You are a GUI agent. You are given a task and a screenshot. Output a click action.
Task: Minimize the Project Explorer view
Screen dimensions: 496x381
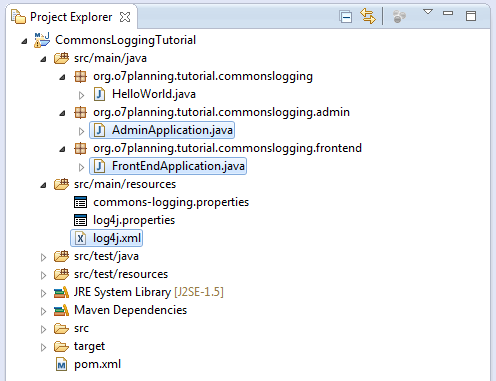pos(448,13)
